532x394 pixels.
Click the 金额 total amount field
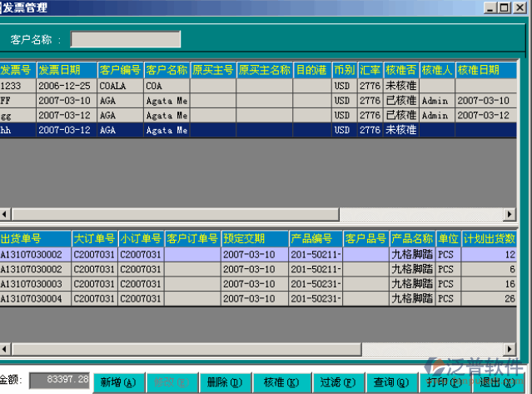click(x=59, y=380)
